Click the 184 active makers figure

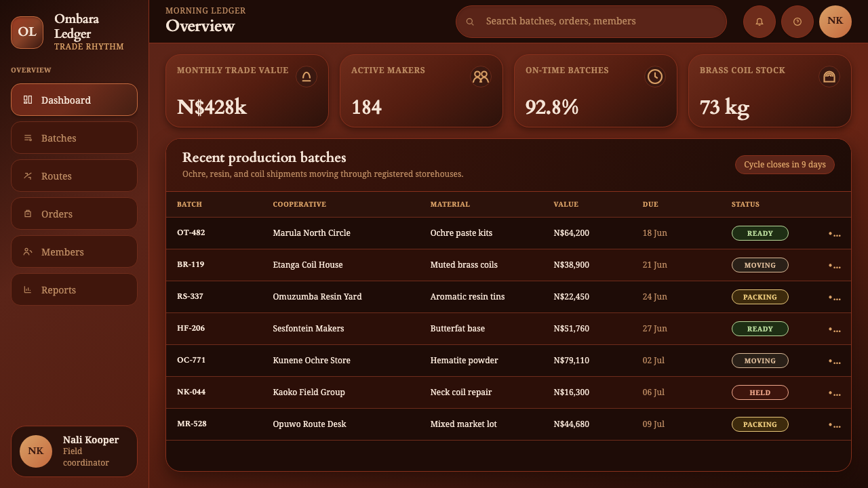pyautogui.click(x=366, y=107)
